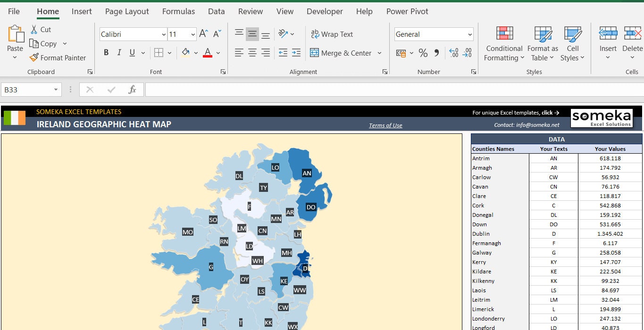Toggle italic formatting
This screenshot has width=644, height=330.
click(x=118, y=53)
